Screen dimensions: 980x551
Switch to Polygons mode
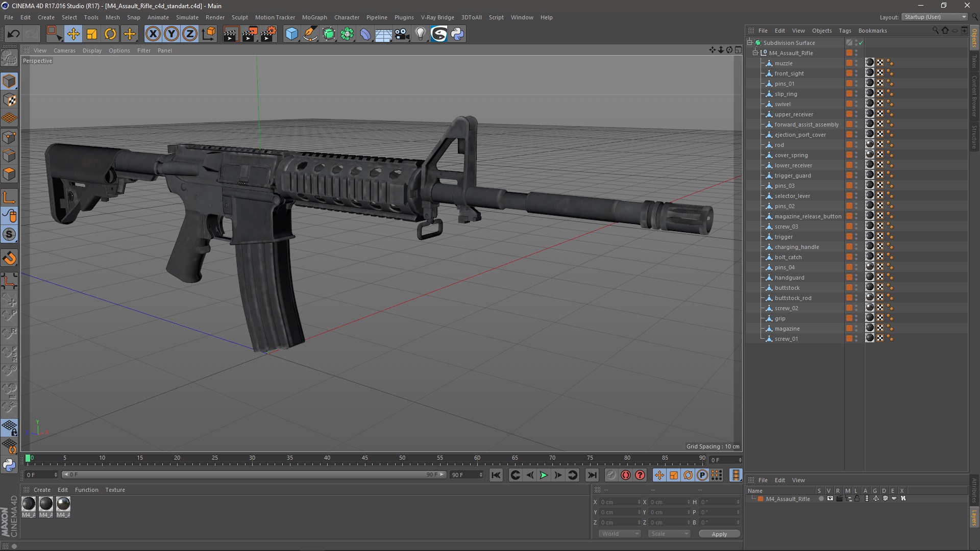pos(9,174)
